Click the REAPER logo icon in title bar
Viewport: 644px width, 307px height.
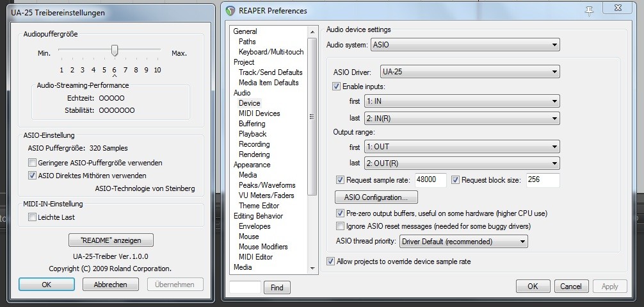click(x=231, y=11)
